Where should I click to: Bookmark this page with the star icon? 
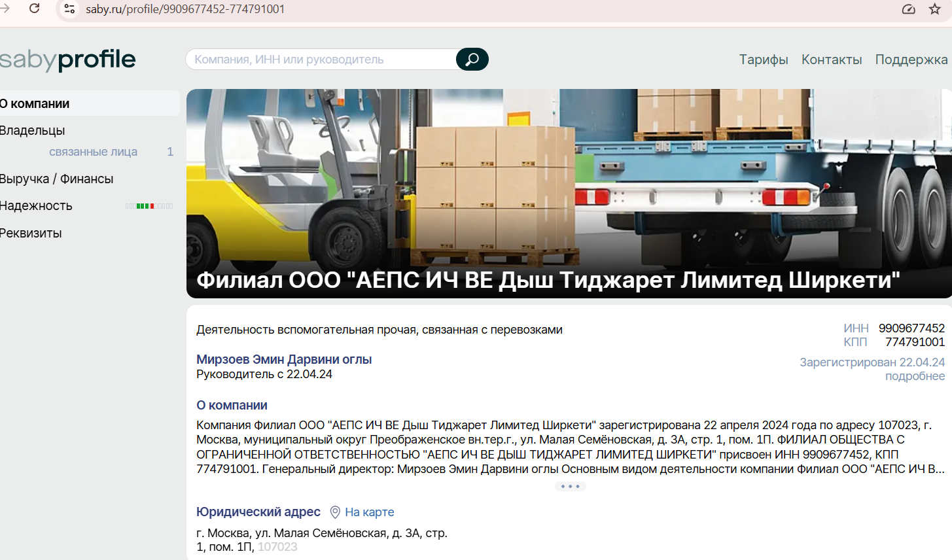[935, 9]
